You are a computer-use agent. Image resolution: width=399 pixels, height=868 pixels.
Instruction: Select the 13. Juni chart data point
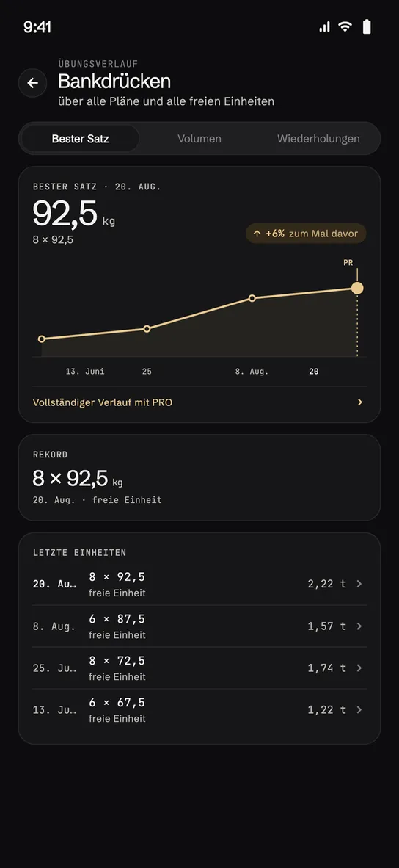click(x=42, y=339)
